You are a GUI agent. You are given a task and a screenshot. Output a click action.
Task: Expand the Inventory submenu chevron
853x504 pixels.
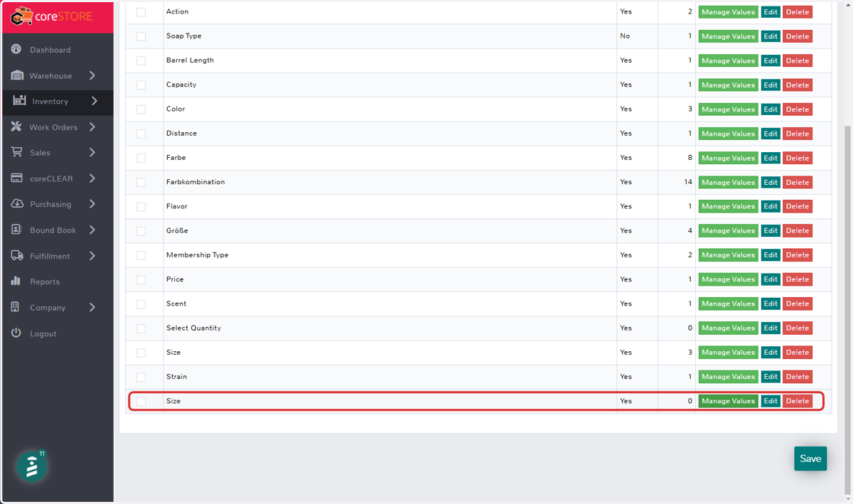(x=95, y=101)
